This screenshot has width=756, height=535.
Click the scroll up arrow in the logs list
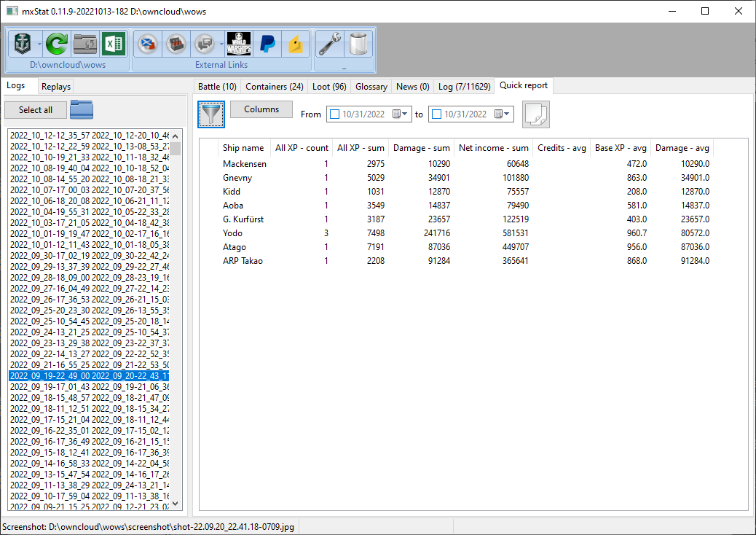[x=175, y=136]
